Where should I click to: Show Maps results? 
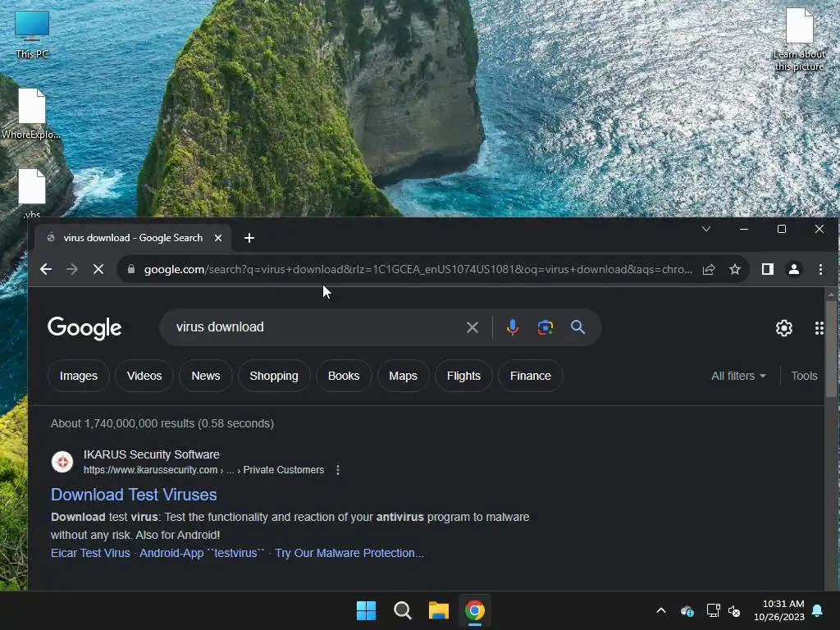(403, 376)
